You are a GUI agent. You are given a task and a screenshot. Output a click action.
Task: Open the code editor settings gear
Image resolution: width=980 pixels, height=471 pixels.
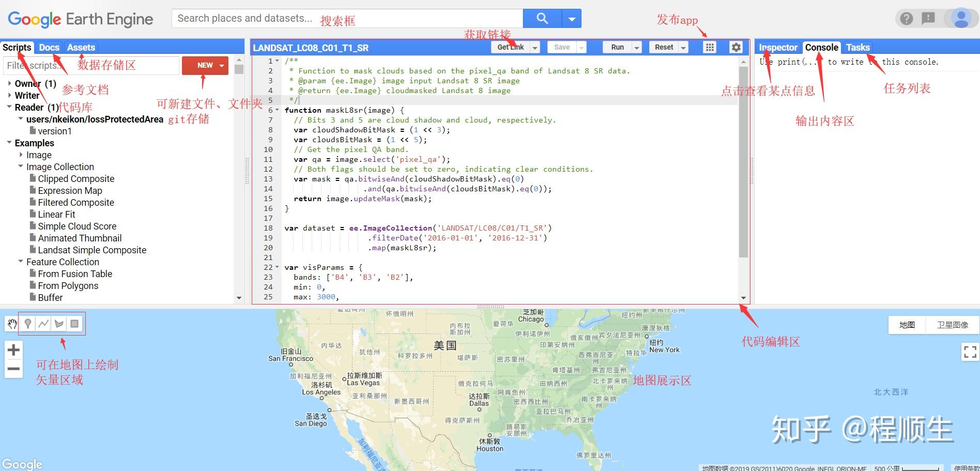pyautogui.click(x=736, y=47)
